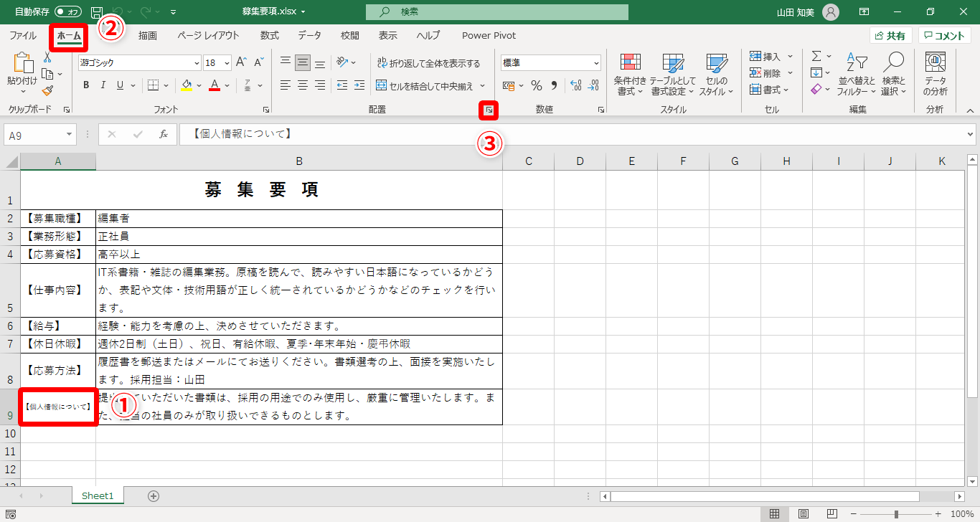Open the ページ レイアウト tab

coord(209,36)
